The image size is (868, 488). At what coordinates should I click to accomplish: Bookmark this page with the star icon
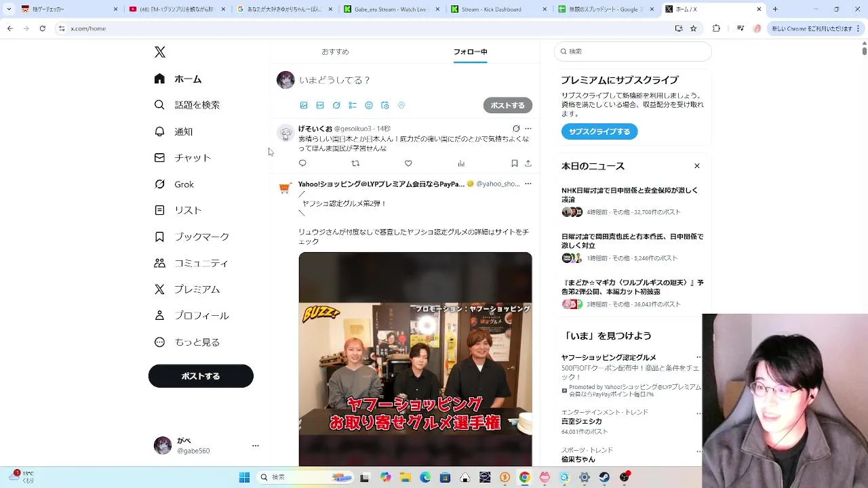point(693,28)
